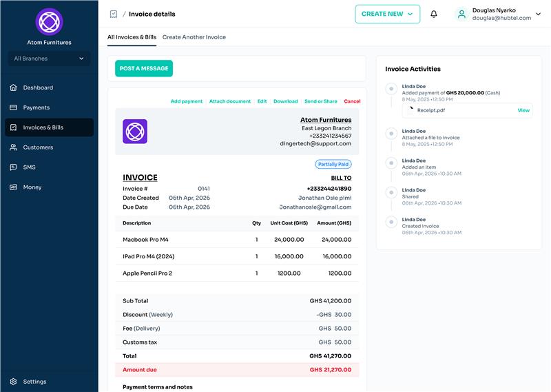Click the Dashboard home icon in sidebar

14,87
